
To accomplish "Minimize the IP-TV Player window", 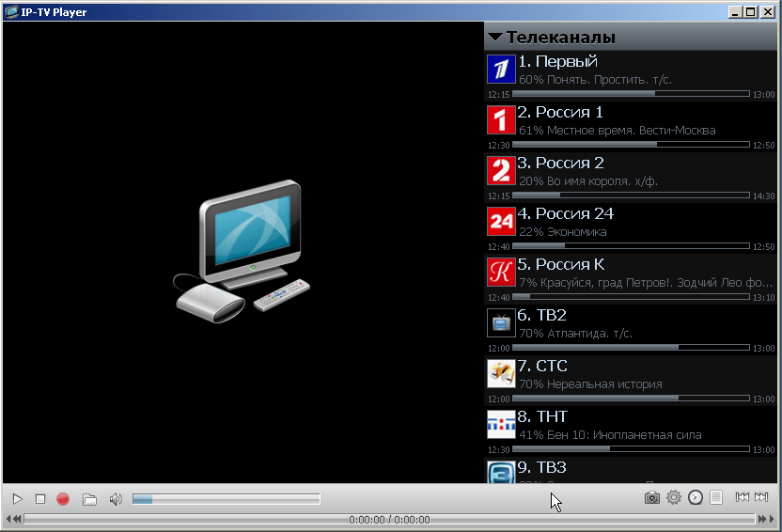I will click(x=735, y=11).
